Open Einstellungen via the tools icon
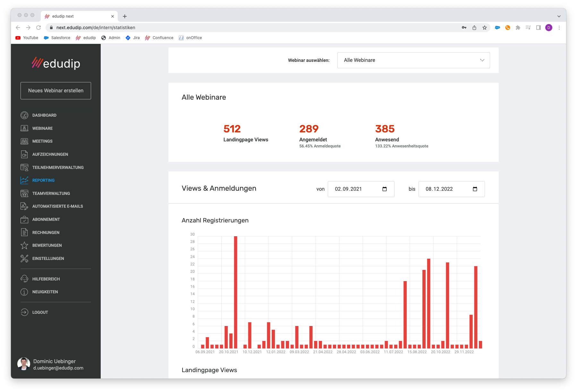The height and width of the screenshot is (392, 577). pos(24,258)
